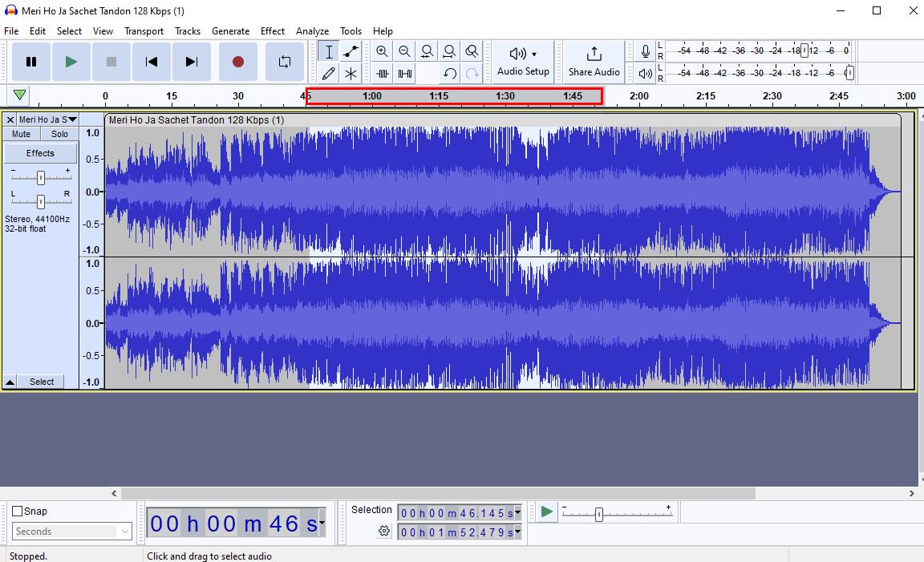Silence the selected audio
924x562 pixels.
(405, 73)
